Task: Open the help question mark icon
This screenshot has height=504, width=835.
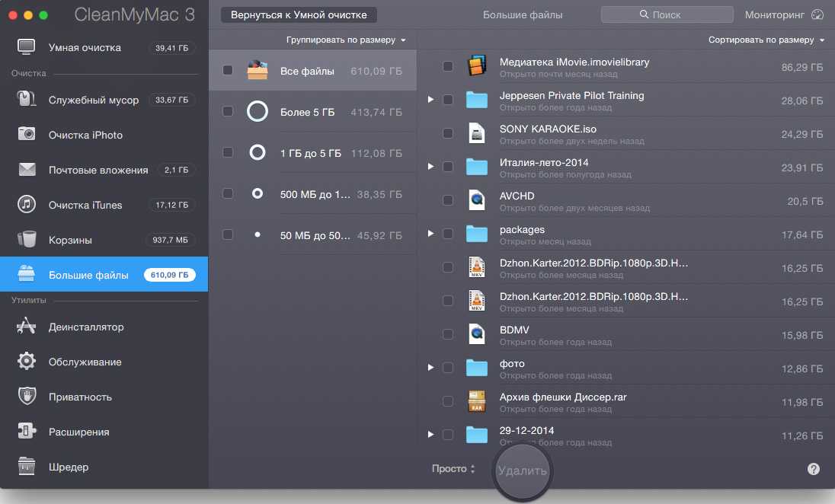Action: [814, 469]
